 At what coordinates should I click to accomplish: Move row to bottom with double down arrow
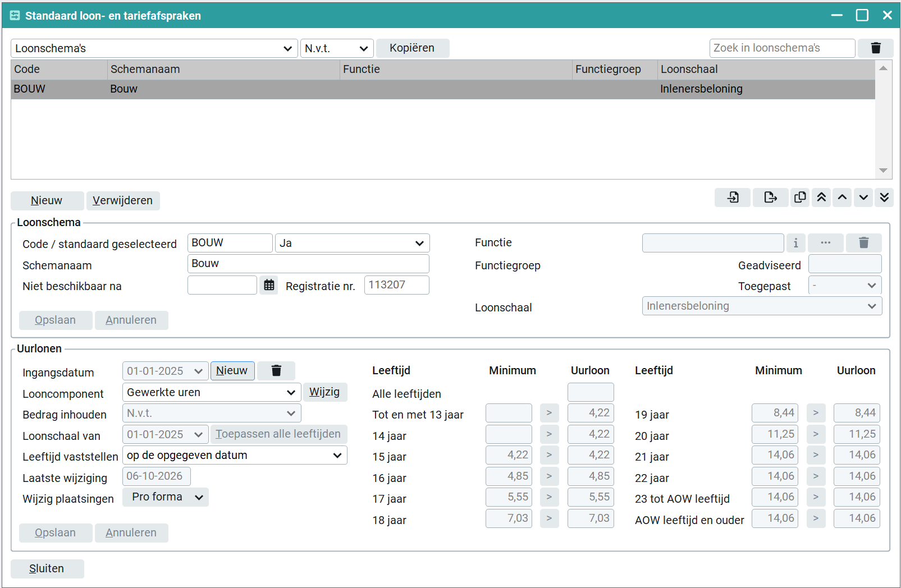point(884,197)
